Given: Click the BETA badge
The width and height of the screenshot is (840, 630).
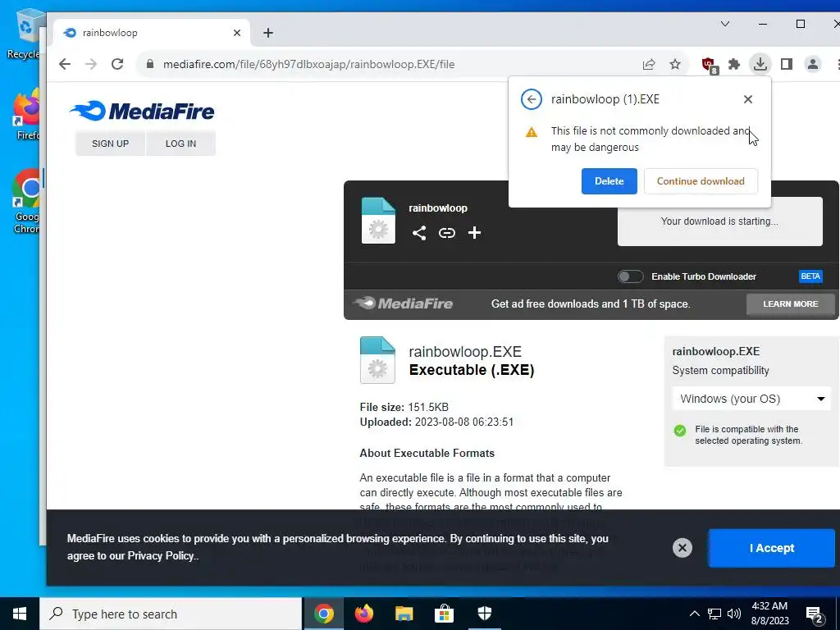Looking at the screenshot, I should pos(810,276).
